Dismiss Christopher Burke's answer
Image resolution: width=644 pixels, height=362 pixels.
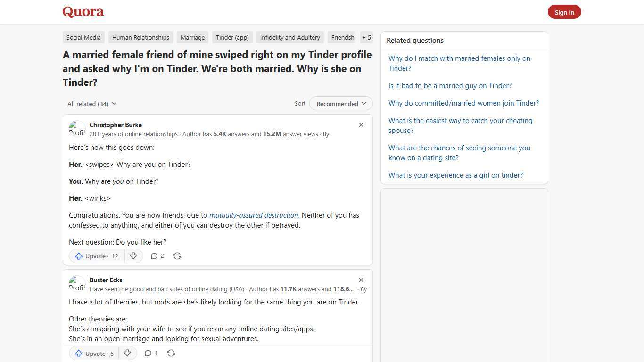coord(361,125)
